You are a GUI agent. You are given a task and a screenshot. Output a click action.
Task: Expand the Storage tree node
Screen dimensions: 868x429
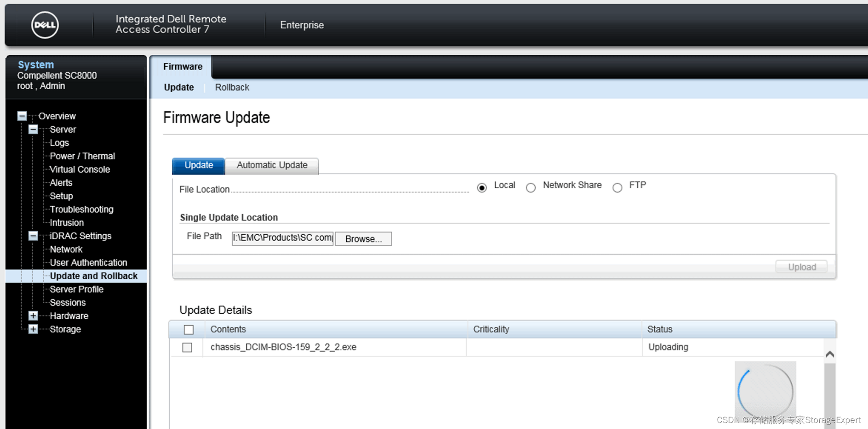[33, 329]
